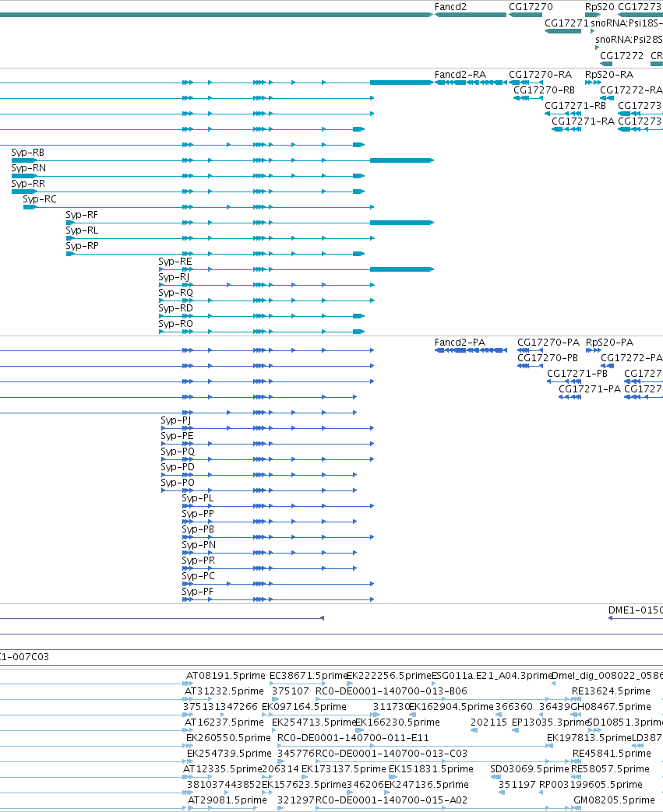Viewport: 663px width, 812px height.
Task: Select the CG17271-PB label
Action: 577,374
